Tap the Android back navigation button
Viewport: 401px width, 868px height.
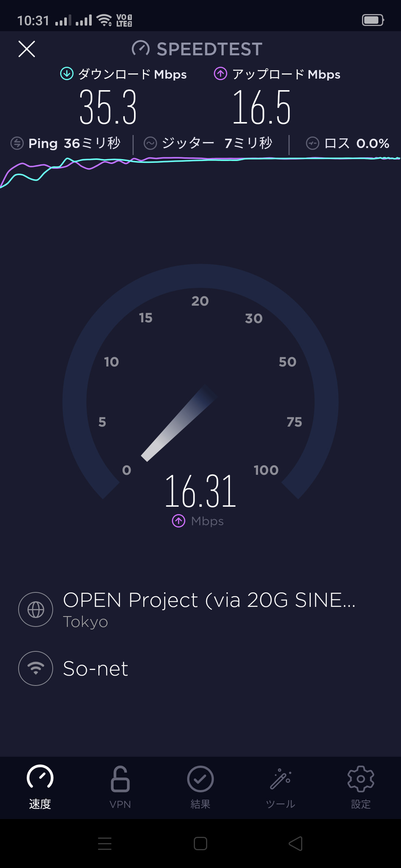point(296,844)
